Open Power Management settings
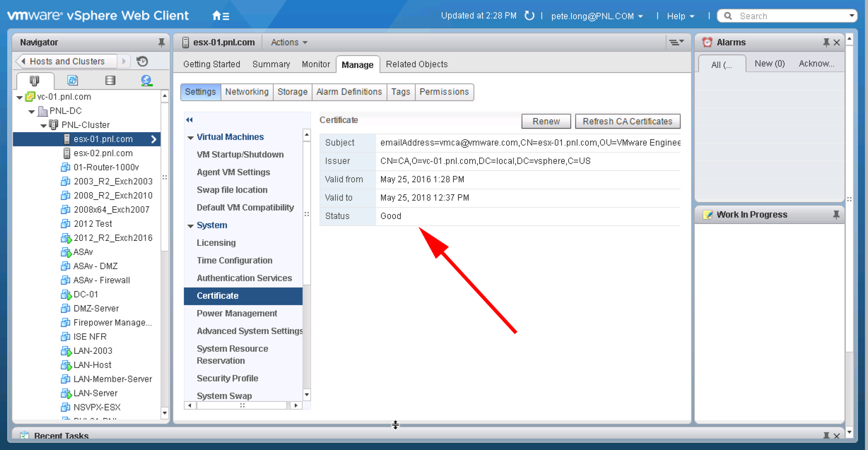This screenshot has height=450, width=868. click(237, 314)
